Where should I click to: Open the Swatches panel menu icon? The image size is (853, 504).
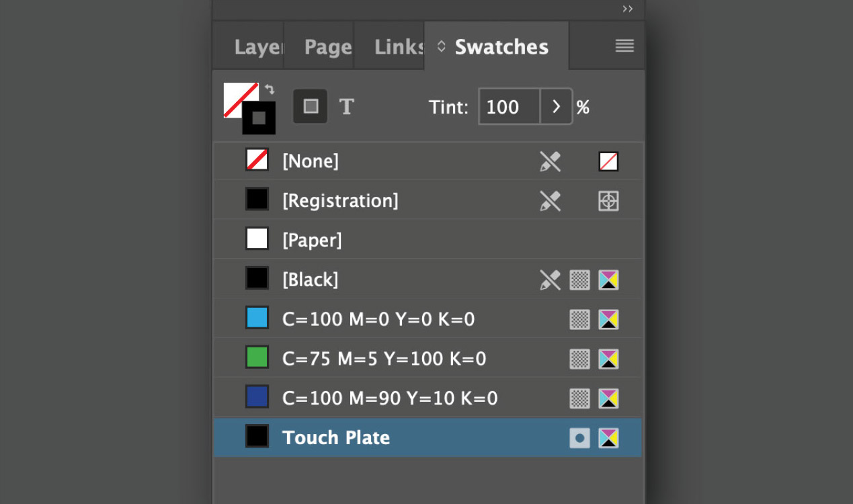pos(624,46)
